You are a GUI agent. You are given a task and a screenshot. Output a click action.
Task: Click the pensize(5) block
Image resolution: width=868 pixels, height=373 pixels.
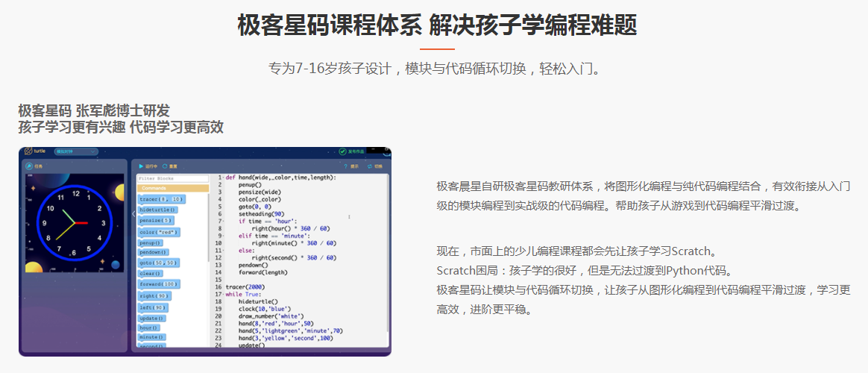pyautogui.click(x=154, y=221)
